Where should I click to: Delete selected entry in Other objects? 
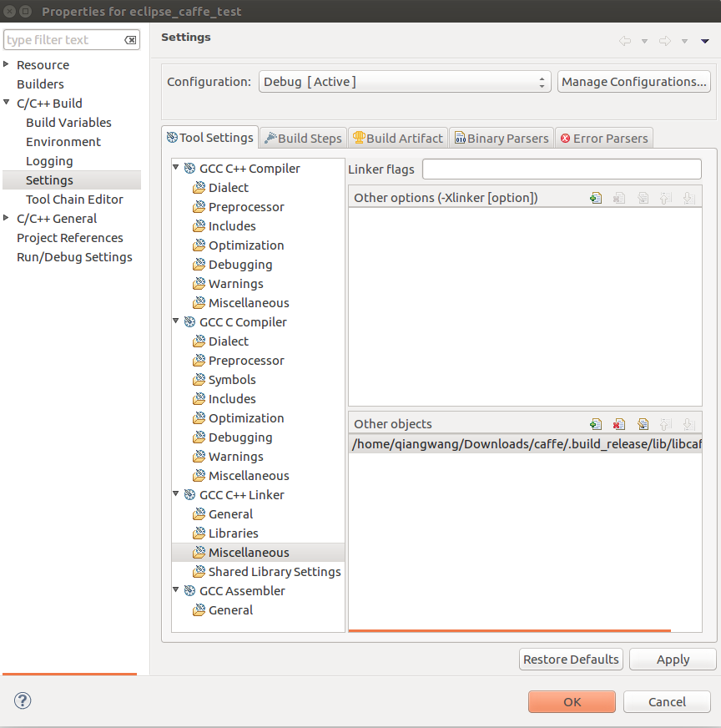point(619,424)
